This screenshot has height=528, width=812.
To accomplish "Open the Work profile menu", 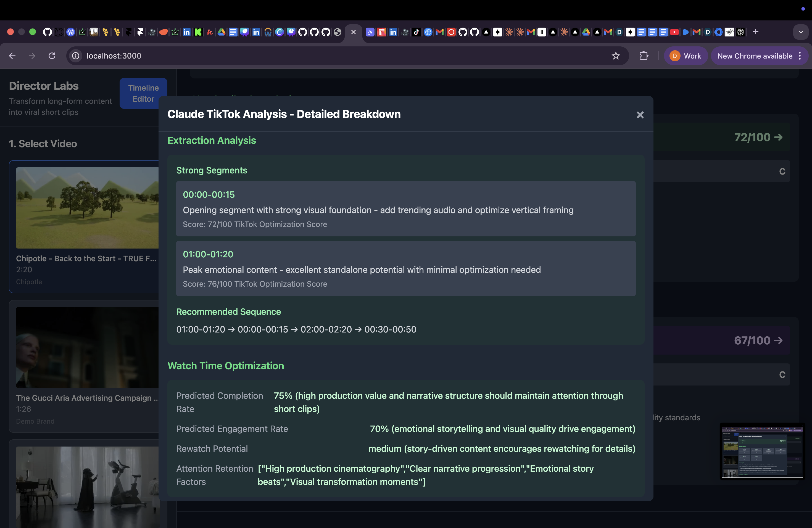I will tap(686, 56).
